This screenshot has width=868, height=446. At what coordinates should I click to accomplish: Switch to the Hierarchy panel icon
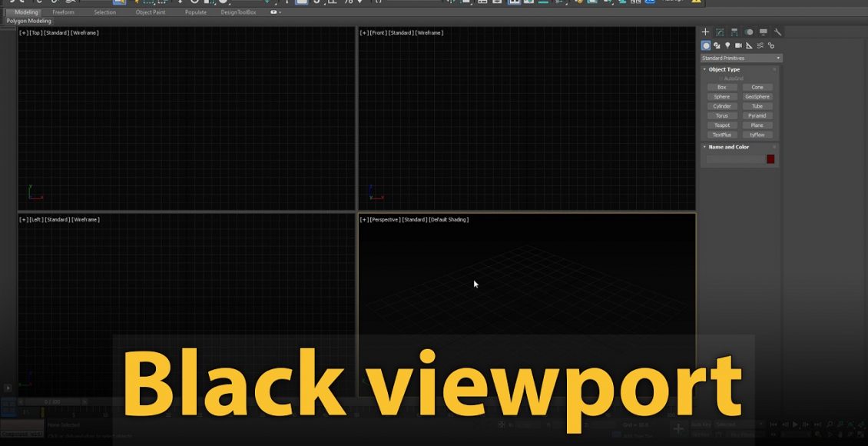tap(734, 32)
